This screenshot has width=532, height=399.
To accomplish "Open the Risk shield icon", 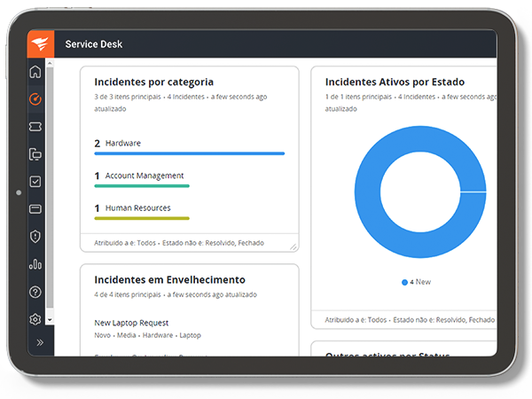I will pyautogui.click(x=35, y=237).
